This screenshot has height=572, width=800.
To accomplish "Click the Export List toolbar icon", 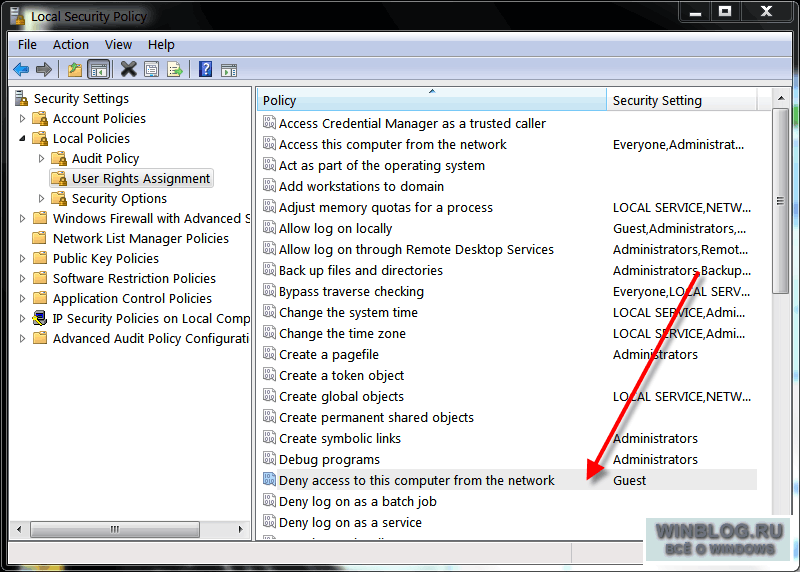I will pos(174,69).
